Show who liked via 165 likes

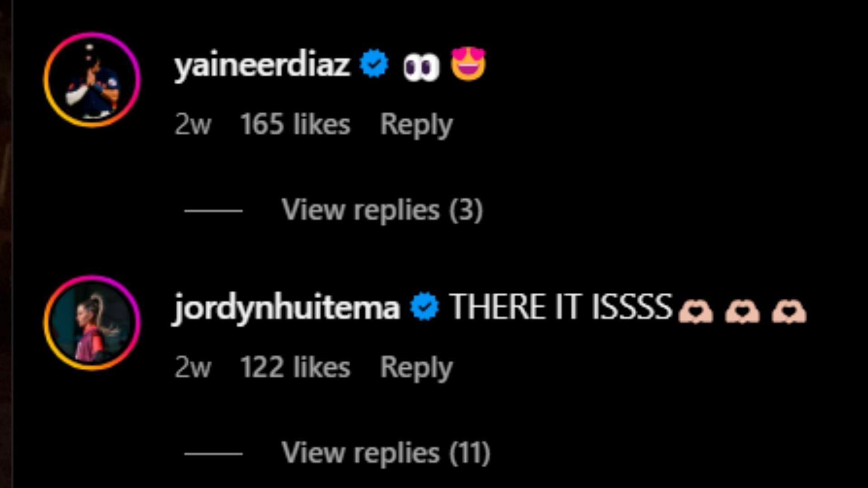tap(295, 124)
